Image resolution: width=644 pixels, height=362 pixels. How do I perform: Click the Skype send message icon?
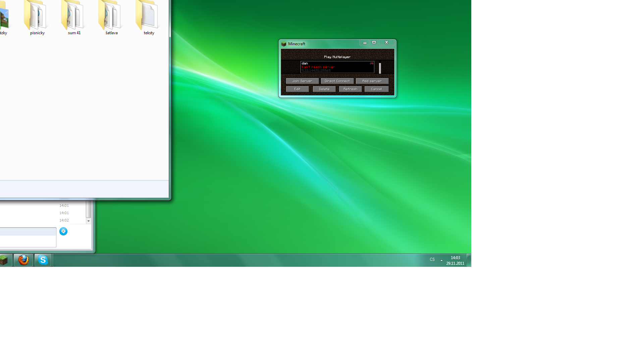[x=63, y=231]
